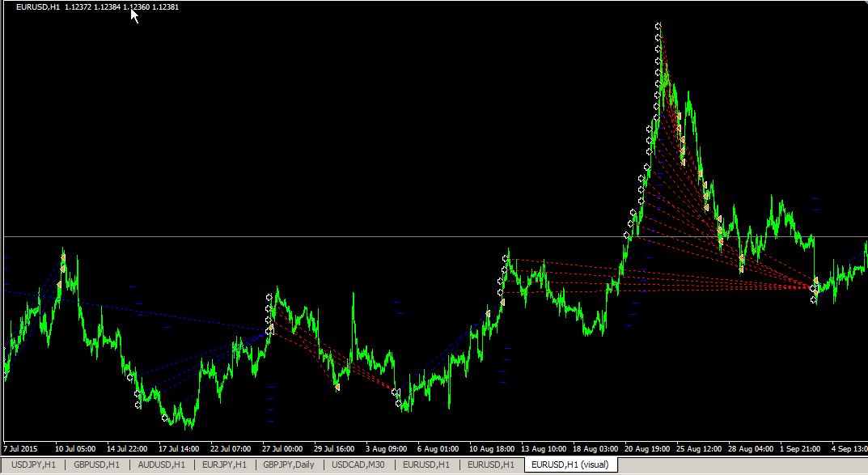Screen dimensions: 868x475
Task: Click the 28 Aug 04:00 time label
Action: pyautogui.click(x=751, y=449)
